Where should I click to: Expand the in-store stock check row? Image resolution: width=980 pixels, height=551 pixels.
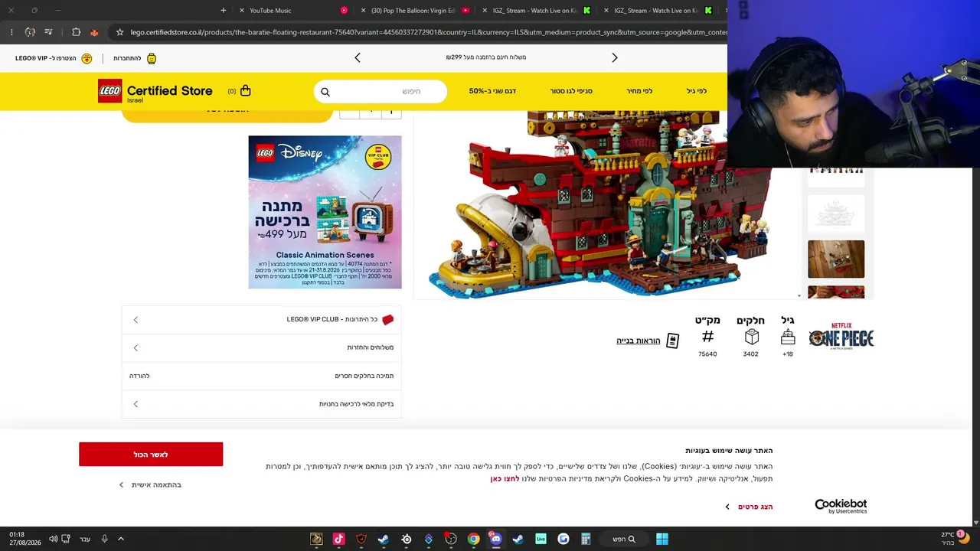(261, 404)
